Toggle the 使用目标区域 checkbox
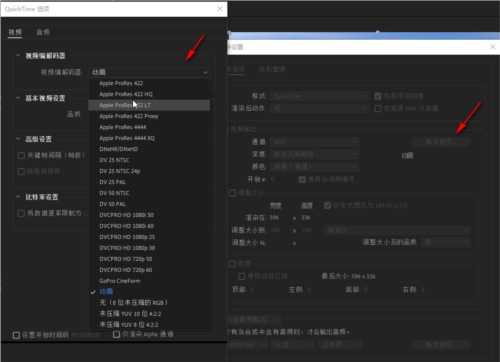The width and height of the screenshot is (500, 362). [x=241, y=276]
